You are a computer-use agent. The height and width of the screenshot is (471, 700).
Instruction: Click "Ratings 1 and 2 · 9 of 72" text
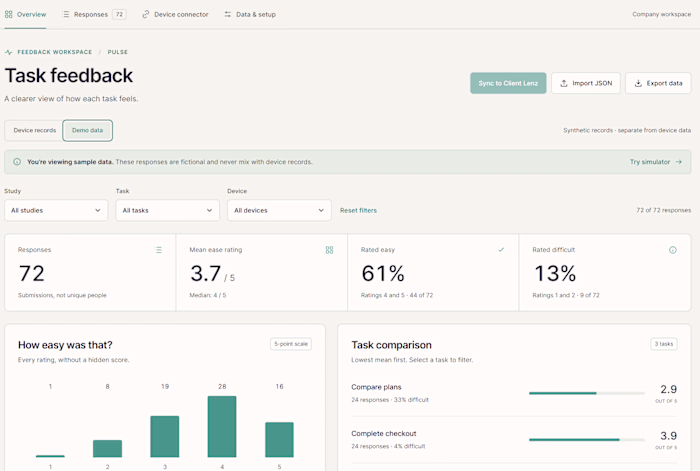point(566,295)
